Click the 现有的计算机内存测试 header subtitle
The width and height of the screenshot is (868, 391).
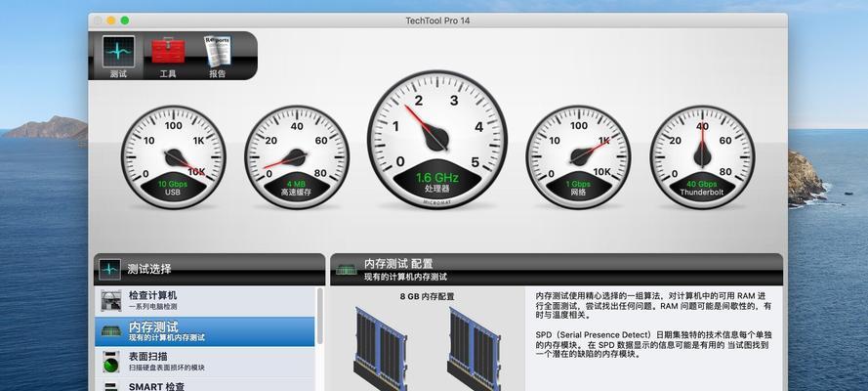click(405, 277)
